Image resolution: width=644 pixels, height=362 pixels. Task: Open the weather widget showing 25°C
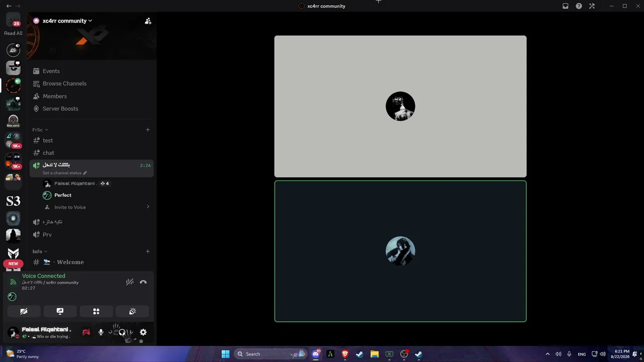[x=23, y=354]
